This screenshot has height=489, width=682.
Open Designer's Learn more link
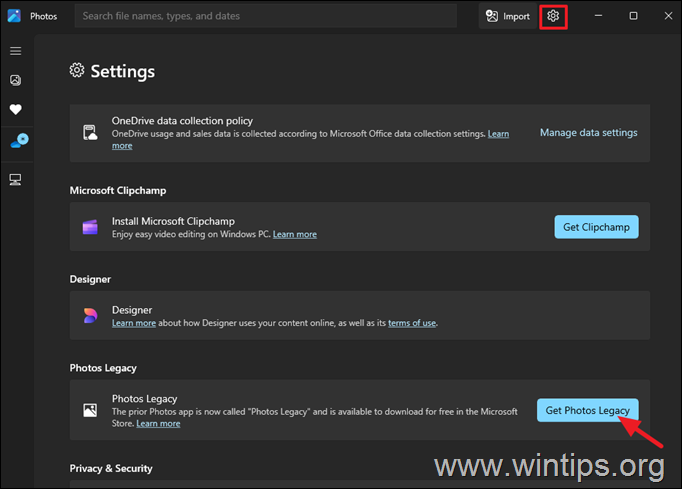pyautogui.click(x=133, y=323)
